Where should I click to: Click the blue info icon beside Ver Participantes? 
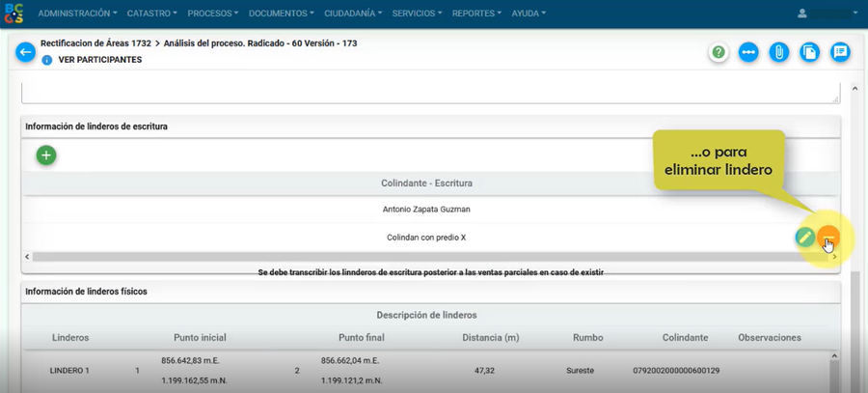46,60
